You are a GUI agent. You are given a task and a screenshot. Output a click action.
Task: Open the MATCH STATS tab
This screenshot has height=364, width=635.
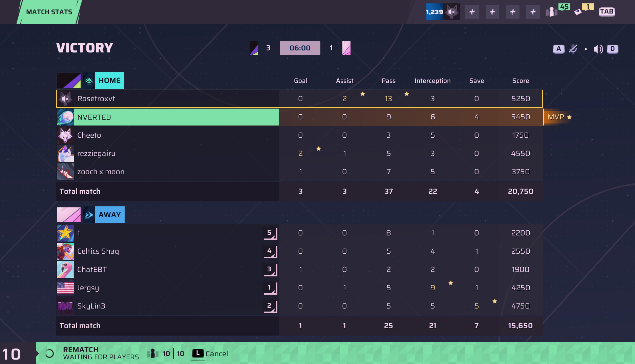click(x=49, y=12)
